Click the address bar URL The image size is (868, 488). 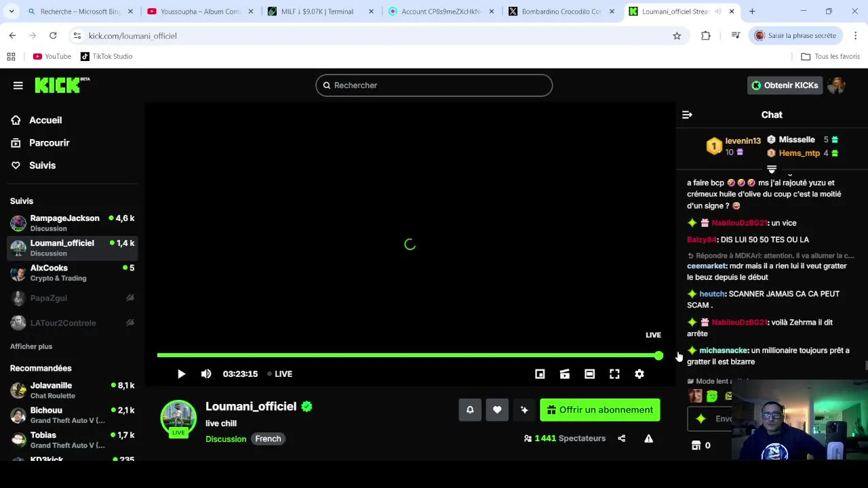pyautogui.click(x=133, y=36)
